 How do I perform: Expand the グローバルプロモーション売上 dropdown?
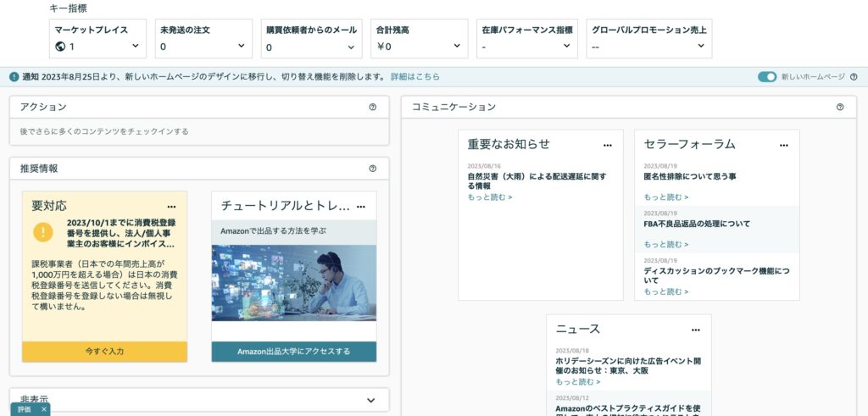[701, 46]
